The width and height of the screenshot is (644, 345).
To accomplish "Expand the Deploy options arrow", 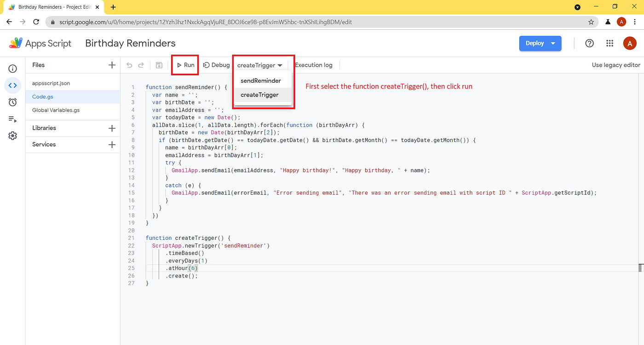I will click(x=553, y=43).
